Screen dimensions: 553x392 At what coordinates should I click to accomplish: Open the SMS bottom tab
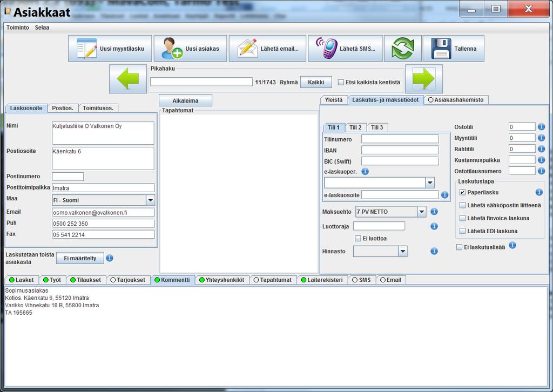pos(361,280)
